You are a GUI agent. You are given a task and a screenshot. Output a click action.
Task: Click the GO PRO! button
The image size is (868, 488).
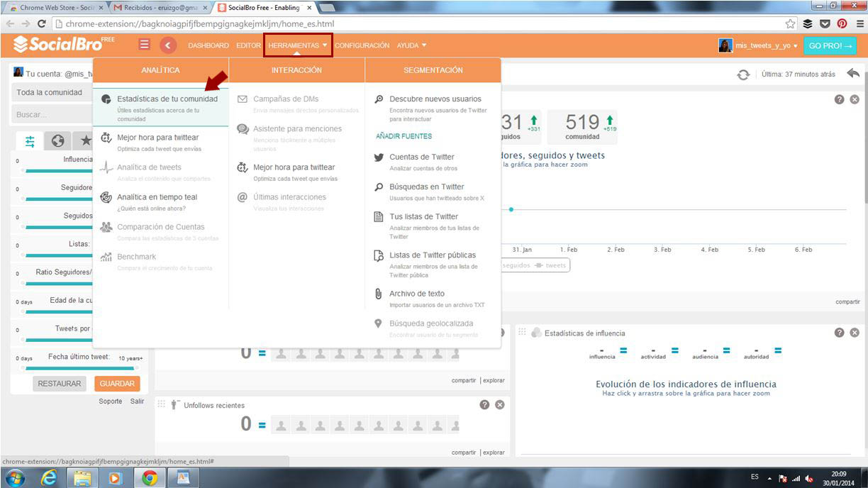[x=829, y=45]
